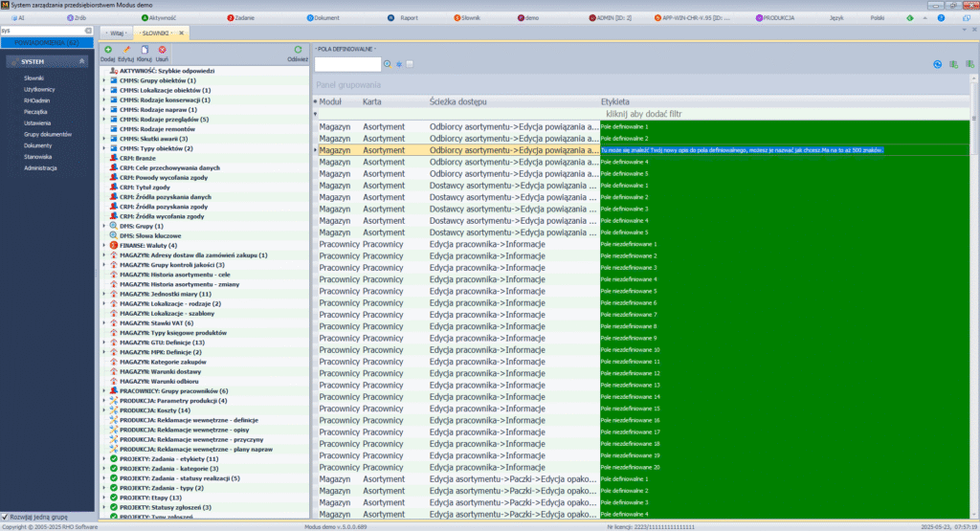Select MAGAZYN: Warunki dostawy dictionary

point(160,371)
